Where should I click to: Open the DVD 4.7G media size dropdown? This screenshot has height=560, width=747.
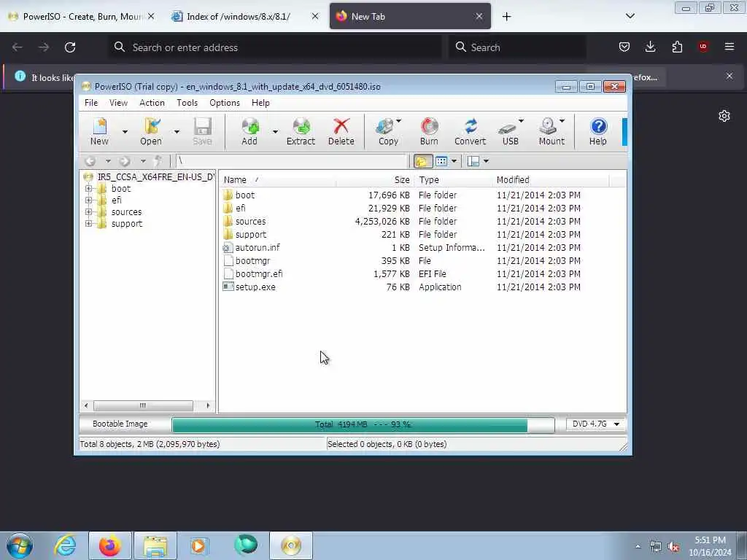tap(595, 424)
